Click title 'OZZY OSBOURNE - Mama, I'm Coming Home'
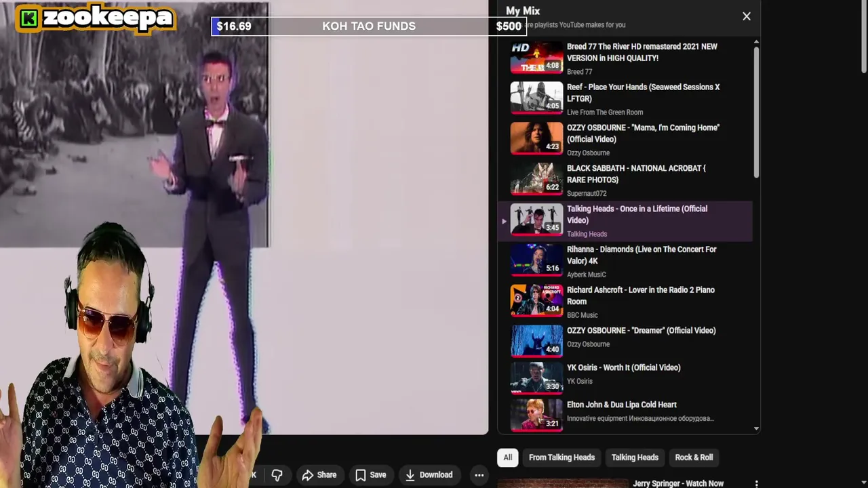This screenshot has height=488, width=868. click(x=643, y=134)
